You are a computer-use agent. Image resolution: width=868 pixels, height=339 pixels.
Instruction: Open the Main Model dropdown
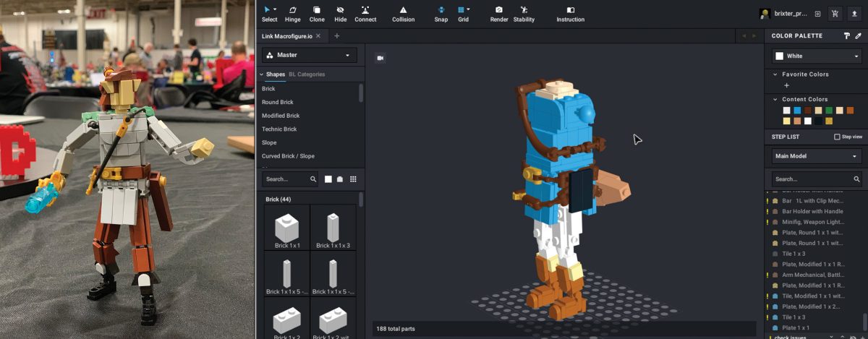click(x=816, y=156)
